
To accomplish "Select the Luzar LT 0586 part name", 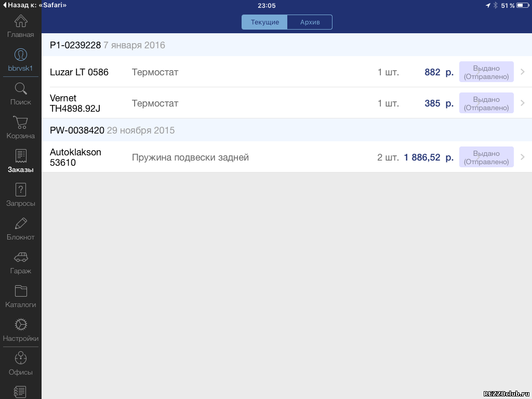I will [x=79, y=72].
